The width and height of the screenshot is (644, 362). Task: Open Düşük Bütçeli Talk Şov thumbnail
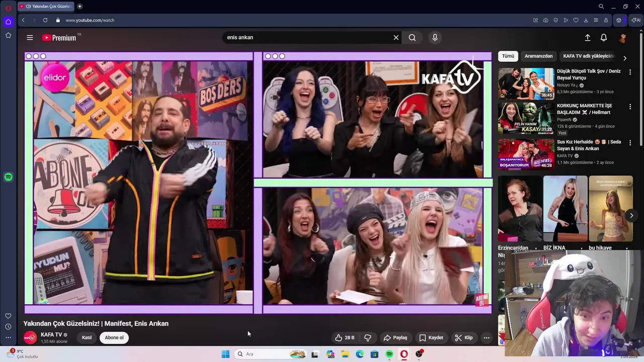tap(526, 83)
